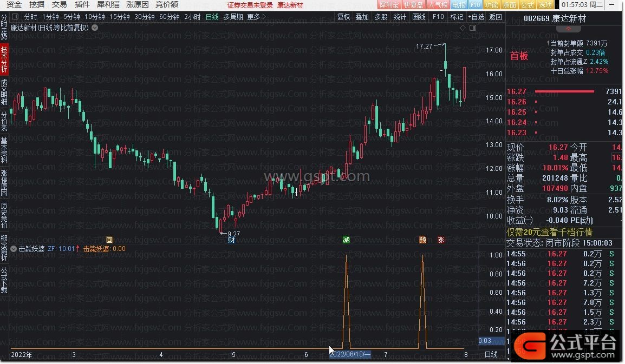
Task: Open the 技术分析 side tab
Action: click(4, 59)
